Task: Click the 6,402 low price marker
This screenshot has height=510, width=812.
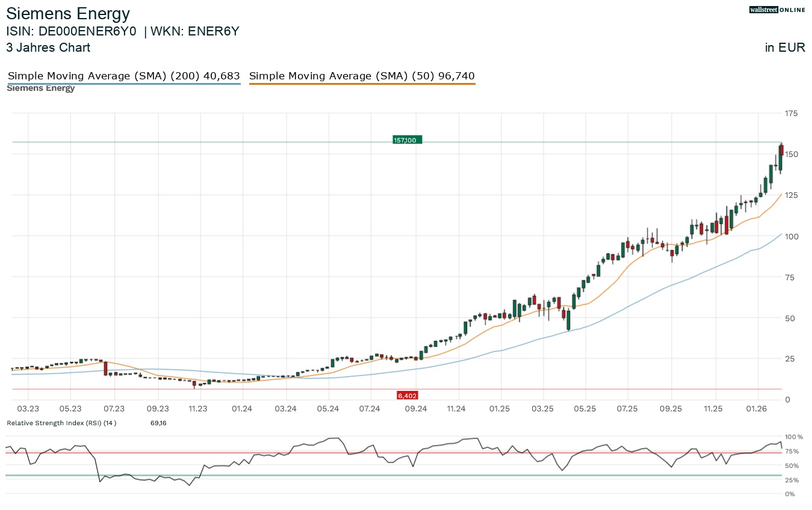Action: (x=408, y=395)
